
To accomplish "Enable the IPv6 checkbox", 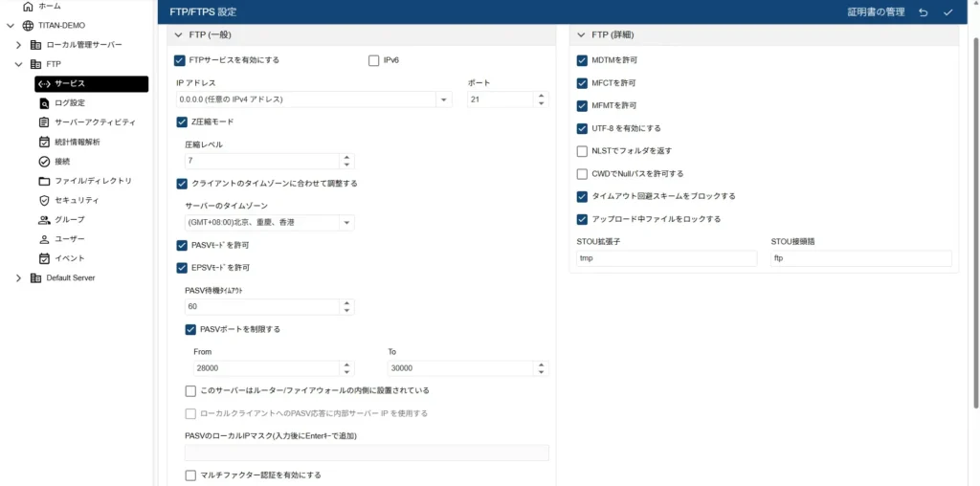I will pos(374,60).
